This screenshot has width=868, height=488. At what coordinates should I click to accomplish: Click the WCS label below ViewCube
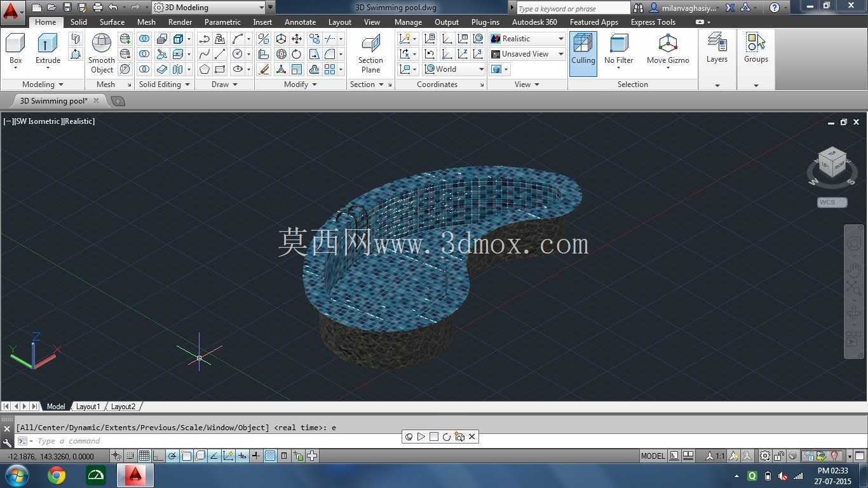[832, 203]
